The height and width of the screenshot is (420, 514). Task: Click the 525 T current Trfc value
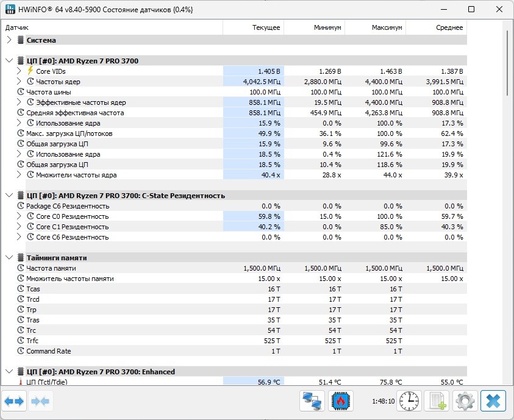[272, 341]
